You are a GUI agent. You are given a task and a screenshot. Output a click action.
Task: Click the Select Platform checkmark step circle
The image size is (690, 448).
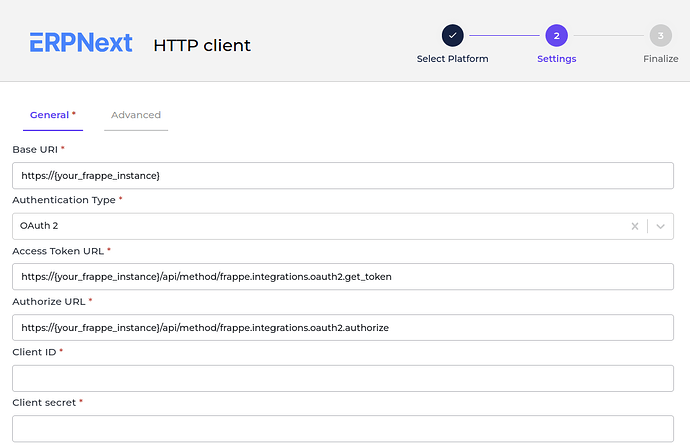pos(452,36)
